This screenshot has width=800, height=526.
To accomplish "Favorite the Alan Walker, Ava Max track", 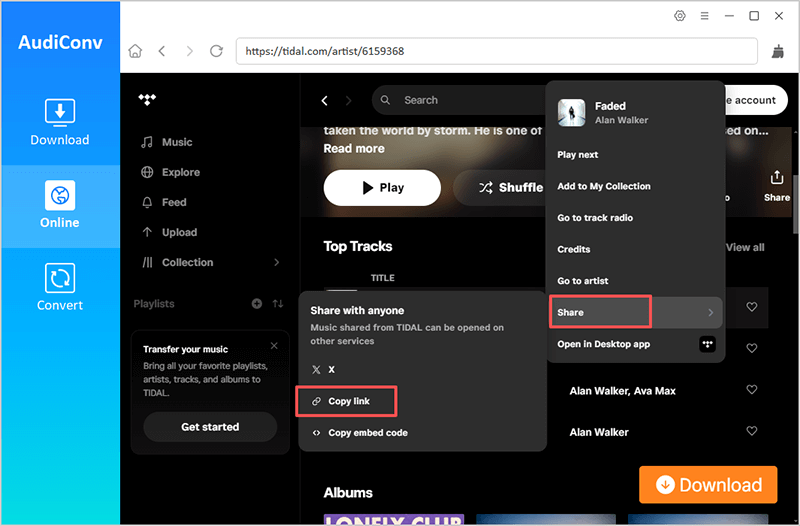I will click(752, 389).
